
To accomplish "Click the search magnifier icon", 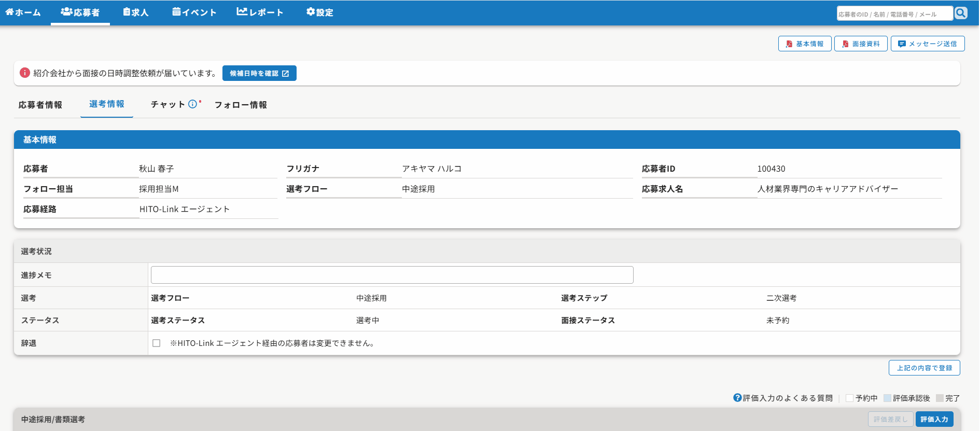I will point(961,13).
